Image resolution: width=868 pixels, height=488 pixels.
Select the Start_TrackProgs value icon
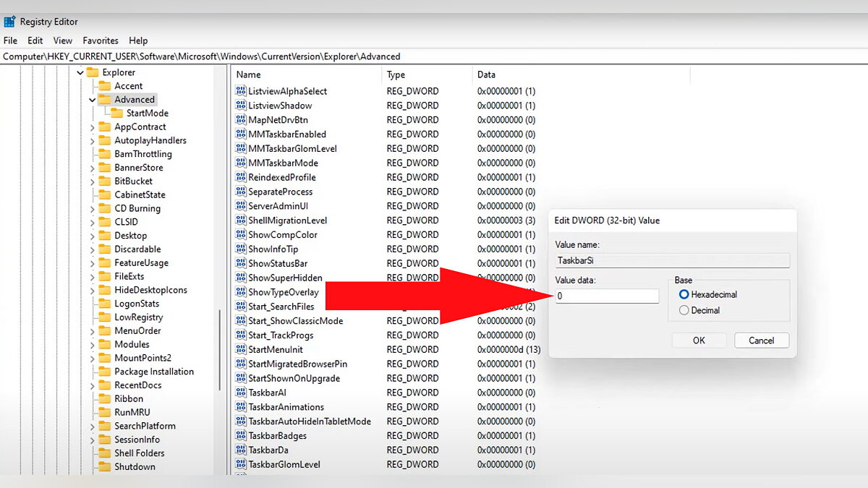click(242, 335)
